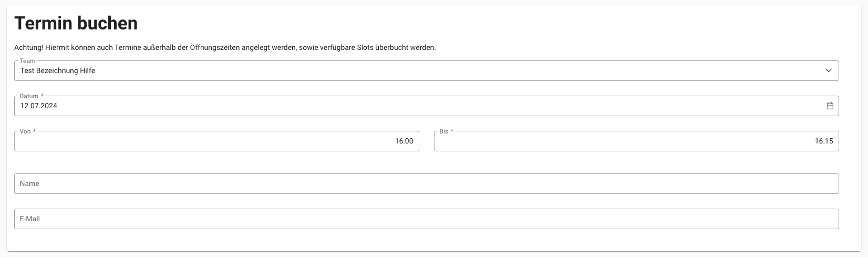The image size is (868, 257).
Task: Click the 'Bis *' field label
Action: (446, 131)
